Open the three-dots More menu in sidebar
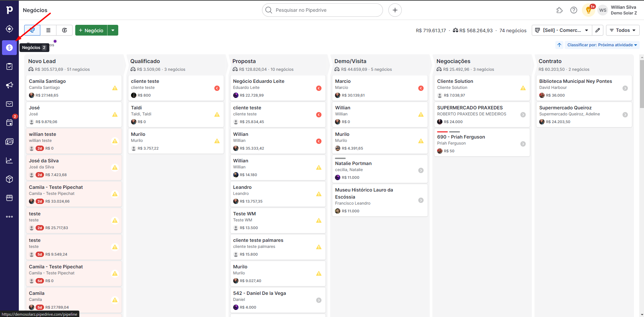The height and width of the screenshot is (317, 644). coord(9,217)
